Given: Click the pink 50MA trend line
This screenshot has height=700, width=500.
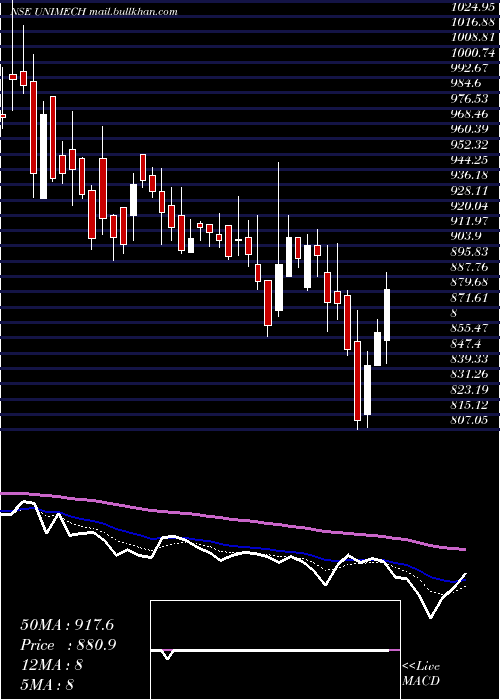Looking at the screenshot, I should pos(232,520).
